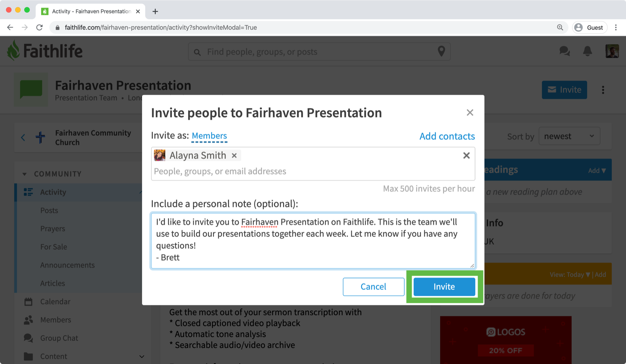Click the lock icon in address bar

pos(57,28)
